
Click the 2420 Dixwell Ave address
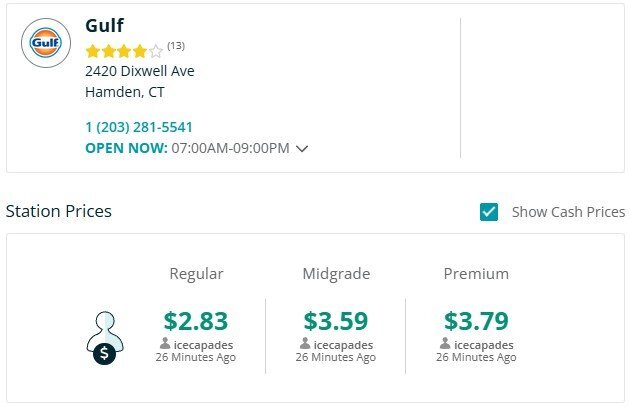(x=140, y=71)
